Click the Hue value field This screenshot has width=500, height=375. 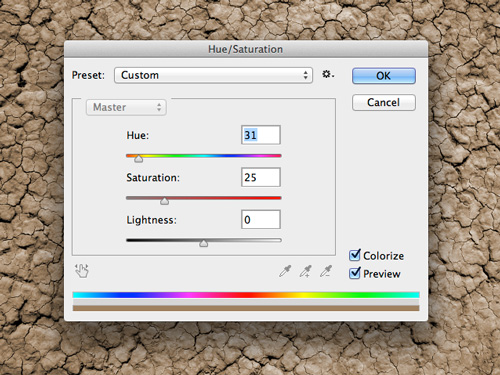click(261, 135)
